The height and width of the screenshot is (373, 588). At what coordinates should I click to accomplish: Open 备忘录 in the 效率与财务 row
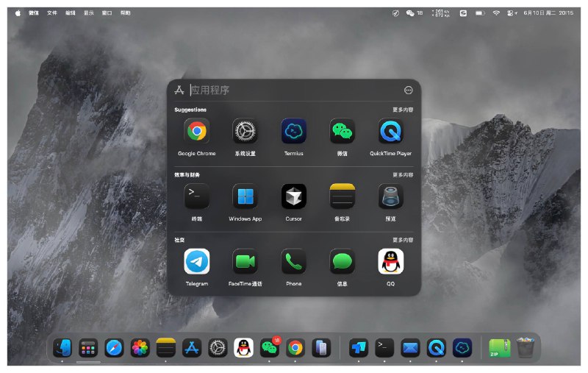click(342, 196)
